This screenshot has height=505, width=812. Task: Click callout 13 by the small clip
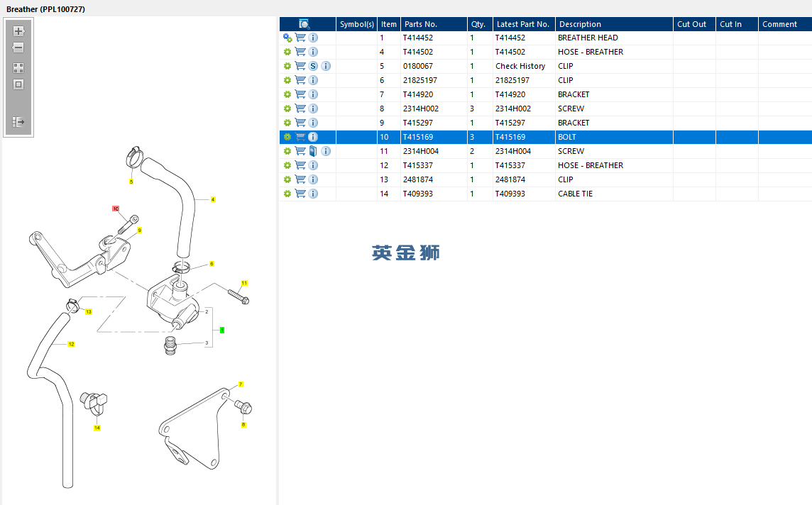(x=89, y=312)
